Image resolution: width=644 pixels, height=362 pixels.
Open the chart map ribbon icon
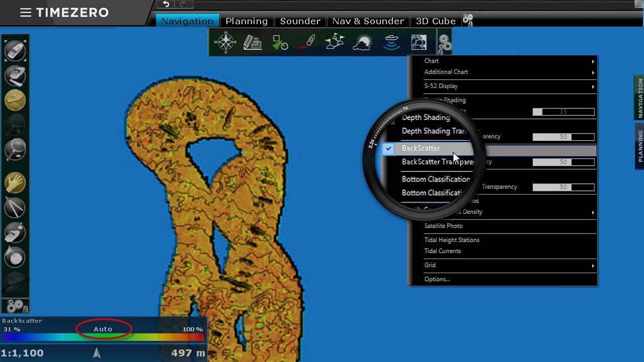[x=419, y=43]
